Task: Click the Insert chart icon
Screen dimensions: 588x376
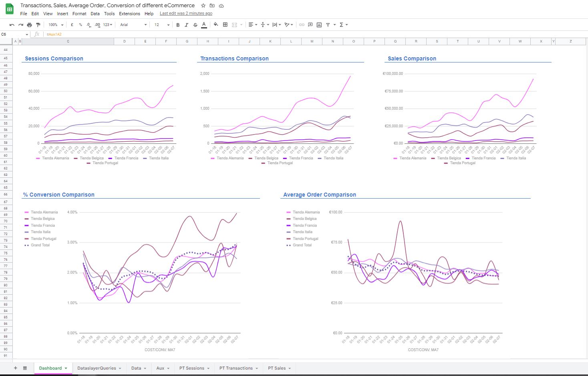Action: coord(319,25)
